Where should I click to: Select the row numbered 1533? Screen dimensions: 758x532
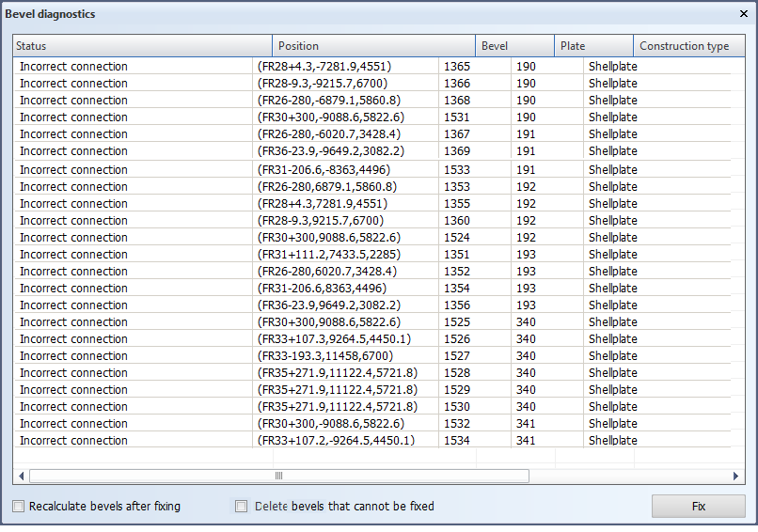coord(456,170)
